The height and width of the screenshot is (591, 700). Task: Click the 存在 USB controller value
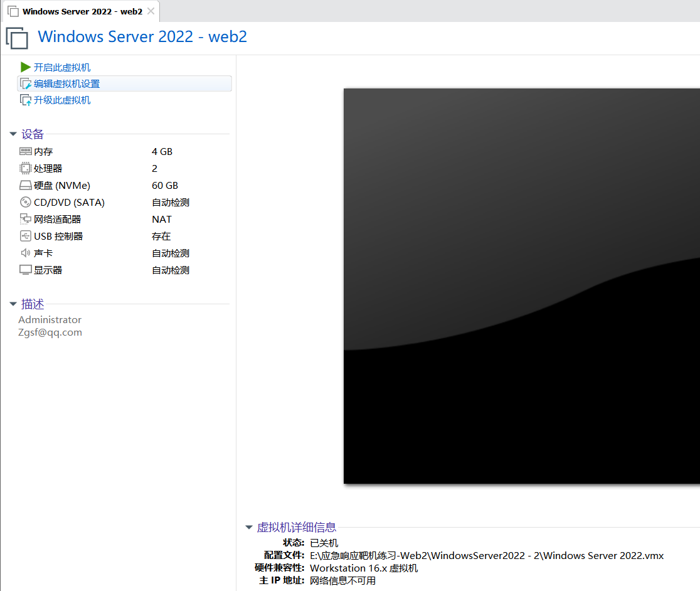coord(161,237)
